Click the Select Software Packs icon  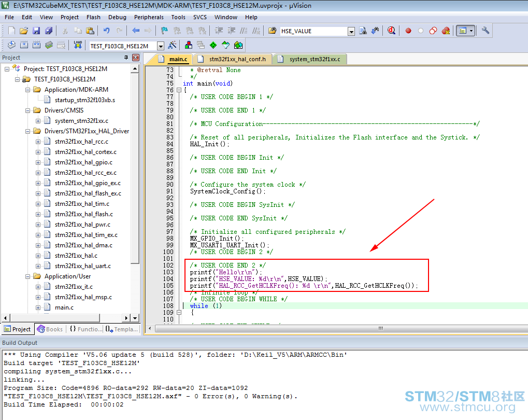[225, 45]
